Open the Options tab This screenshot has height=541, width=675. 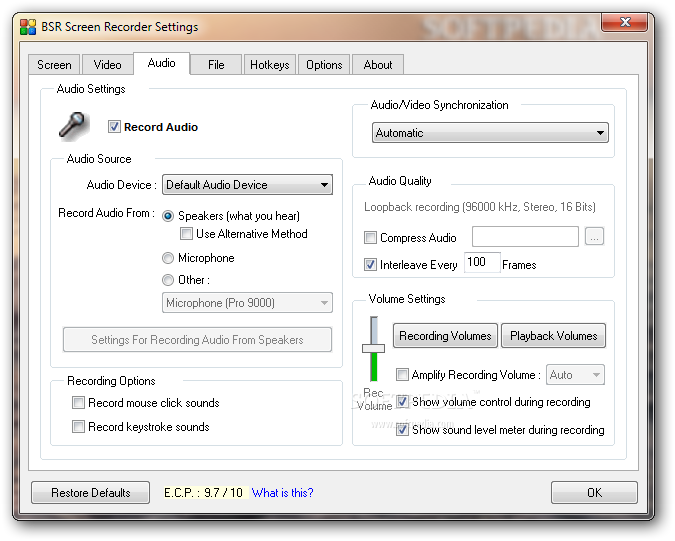pyautogui.click(x=324, y=65)
